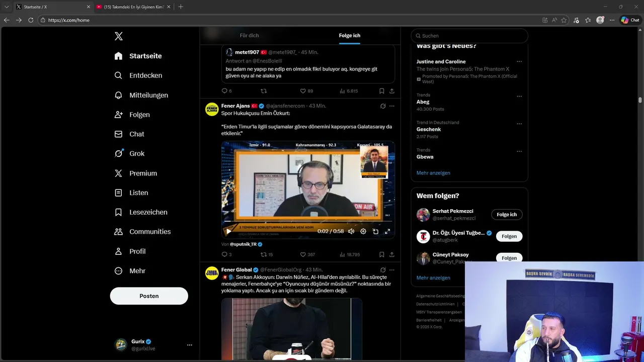Open Fener Ajans profile avatar
Screen dimensions: 644x362
[x=212, y=109]
